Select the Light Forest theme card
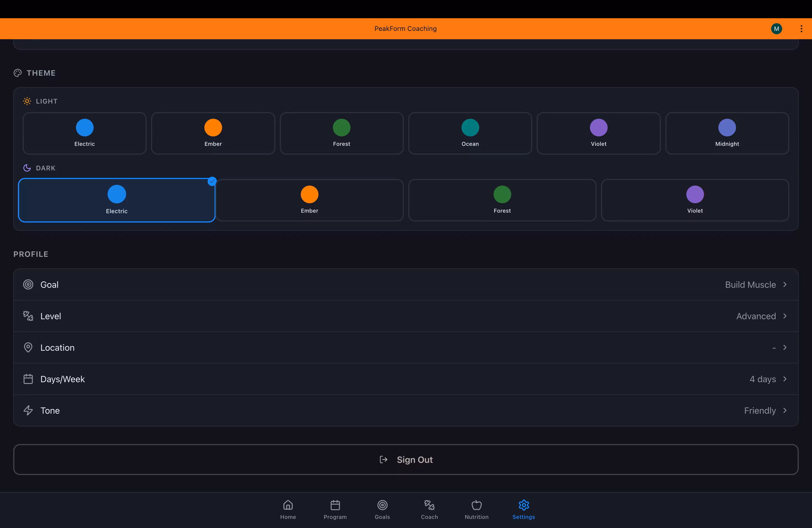Image resolution: width=812 pixels, height=528 pixels. tap(342, 133)
